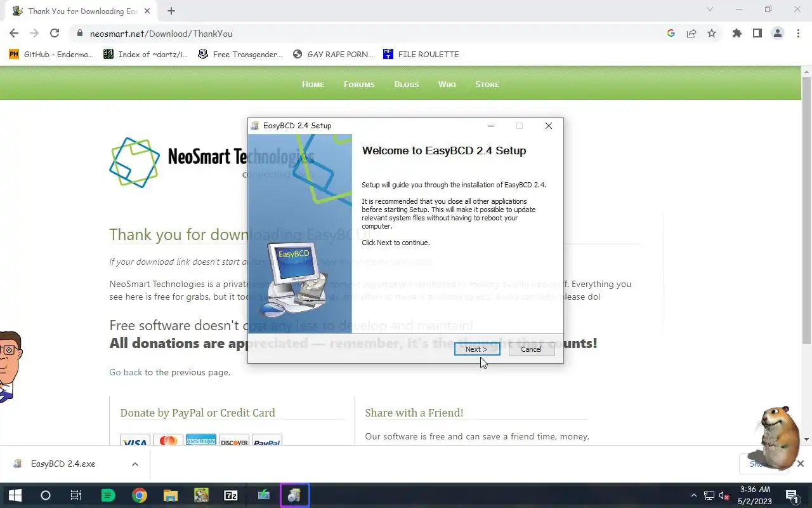Close the EasyBCD 2.4 Setup window
812x508 pixels.
549,126
